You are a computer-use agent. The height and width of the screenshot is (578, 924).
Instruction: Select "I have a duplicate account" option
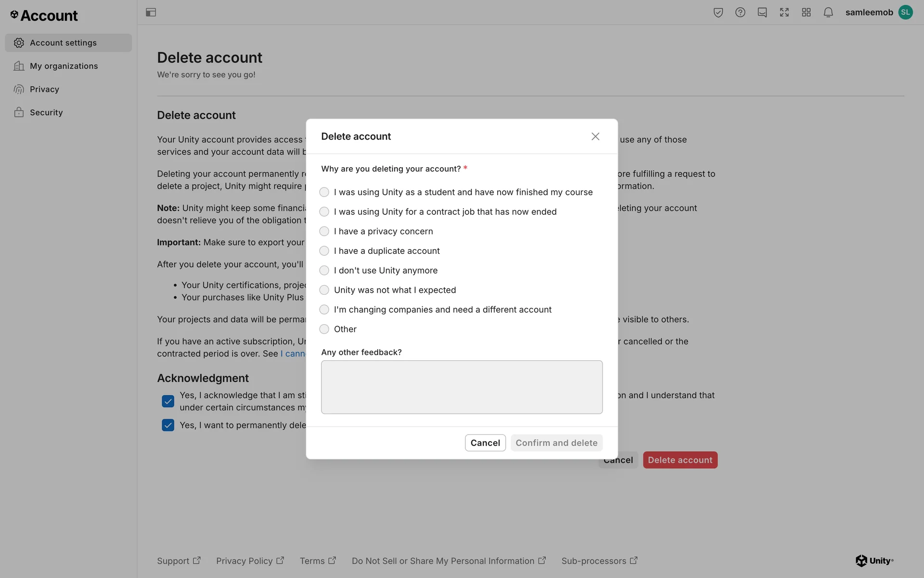point(324,251)
